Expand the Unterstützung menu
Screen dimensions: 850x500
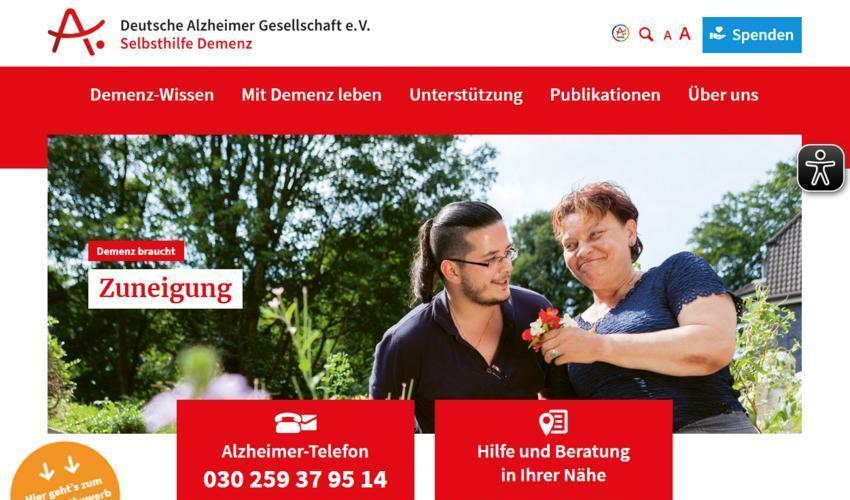[x=466, y=95]
